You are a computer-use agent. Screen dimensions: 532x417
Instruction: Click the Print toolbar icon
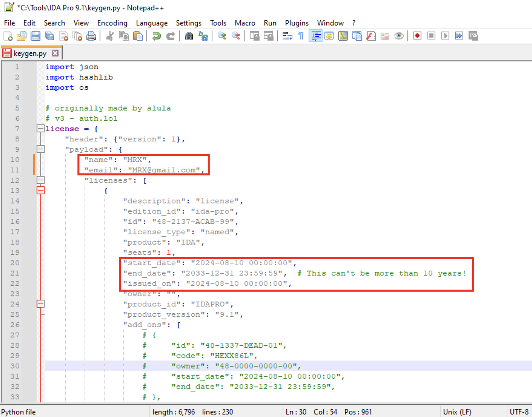click(91, 36)
